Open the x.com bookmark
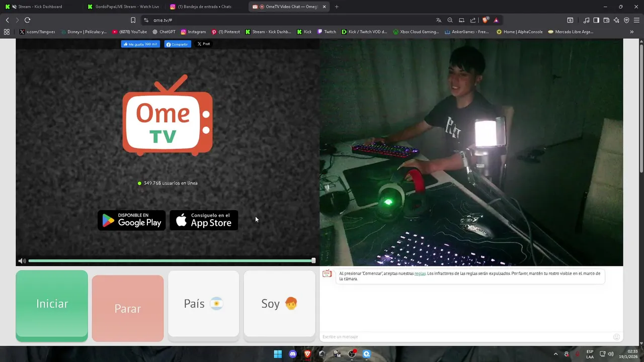This screenshot has height=362, width=644. 37,32
